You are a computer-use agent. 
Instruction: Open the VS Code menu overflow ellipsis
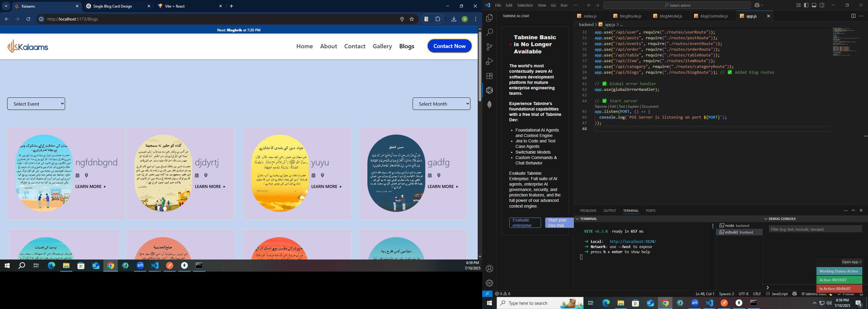coord(576,5)
